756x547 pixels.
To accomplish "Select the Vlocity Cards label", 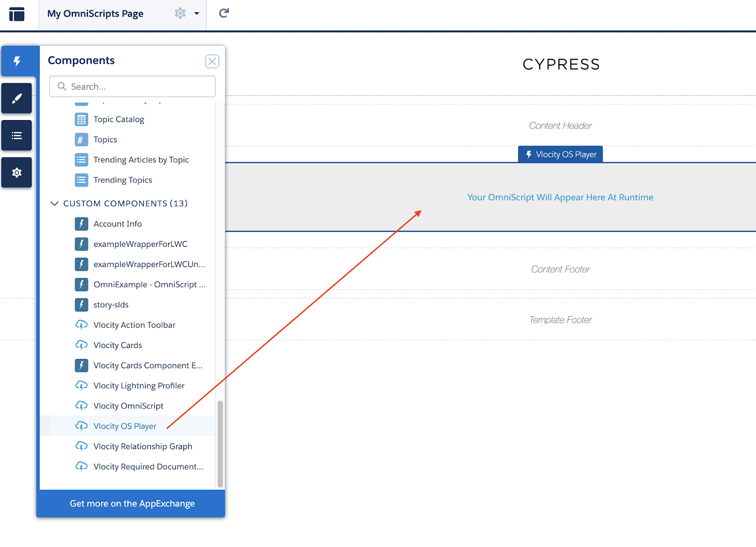I will tap(118, 346).
